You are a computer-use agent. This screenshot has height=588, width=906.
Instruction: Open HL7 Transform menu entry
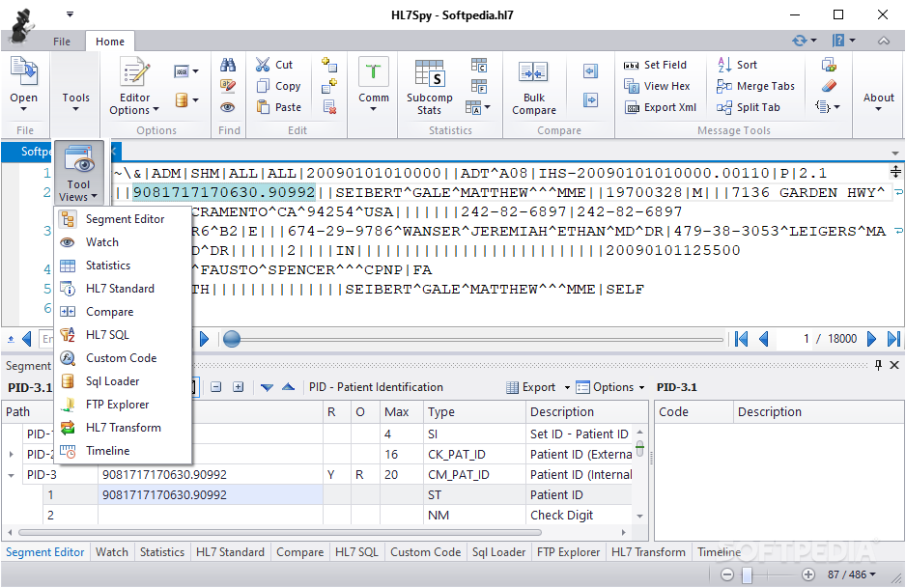[x=123, y=428]
